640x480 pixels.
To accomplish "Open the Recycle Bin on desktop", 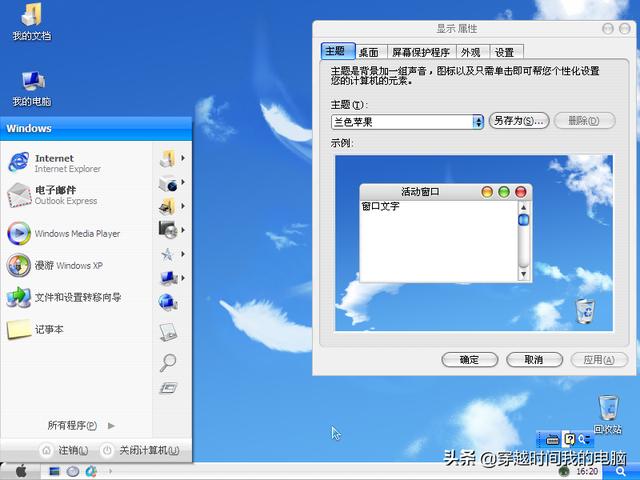I will click(608, 414).
